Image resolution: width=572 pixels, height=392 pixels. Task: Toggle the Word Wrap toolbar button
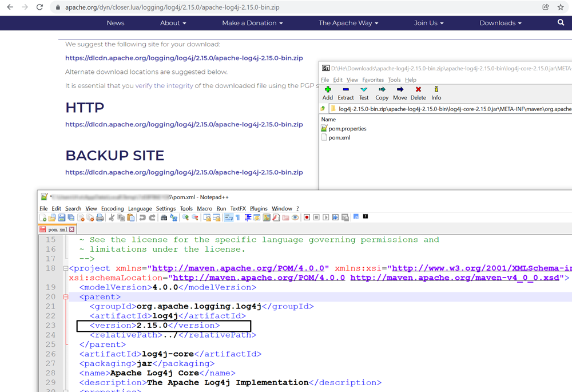point(229,218)
